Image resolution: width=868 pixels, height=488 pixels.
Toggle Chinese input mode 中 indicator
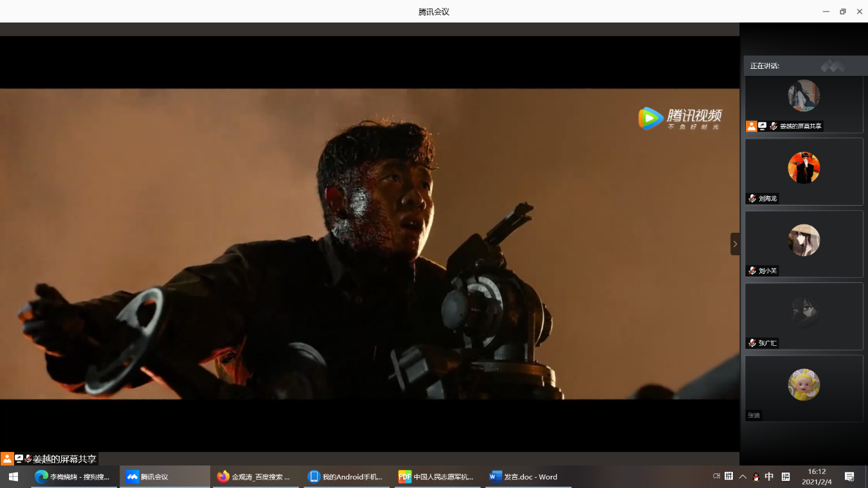(769, 476)
